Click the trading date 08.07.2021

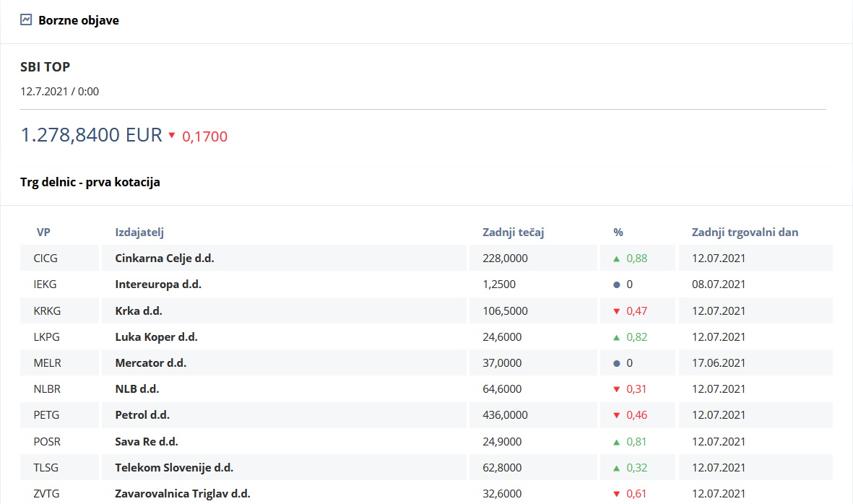point(719,284)
